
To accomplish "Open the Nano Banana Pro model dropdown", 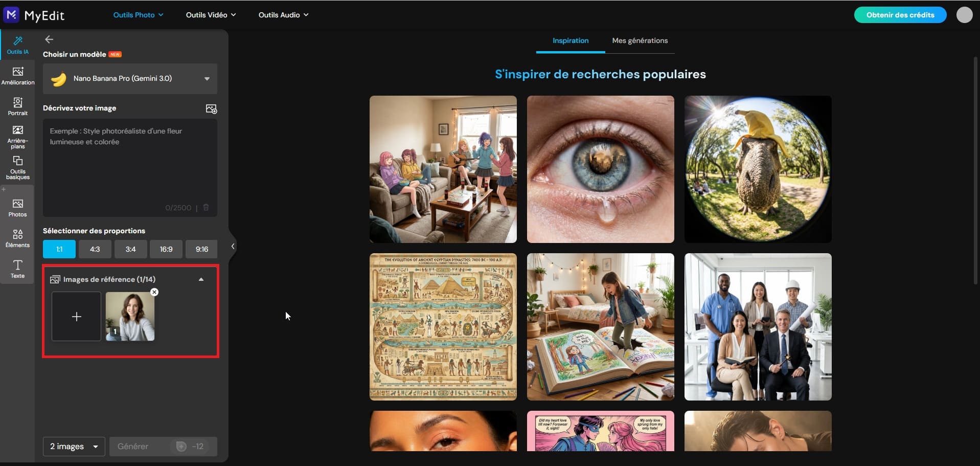I will point(130,79).
